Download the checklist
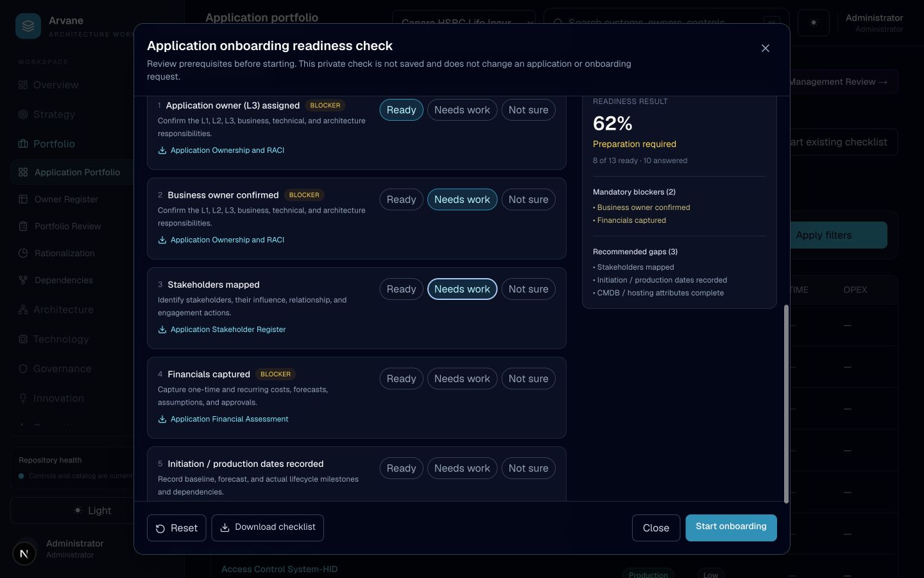924x578 pixels. [268, 528]
